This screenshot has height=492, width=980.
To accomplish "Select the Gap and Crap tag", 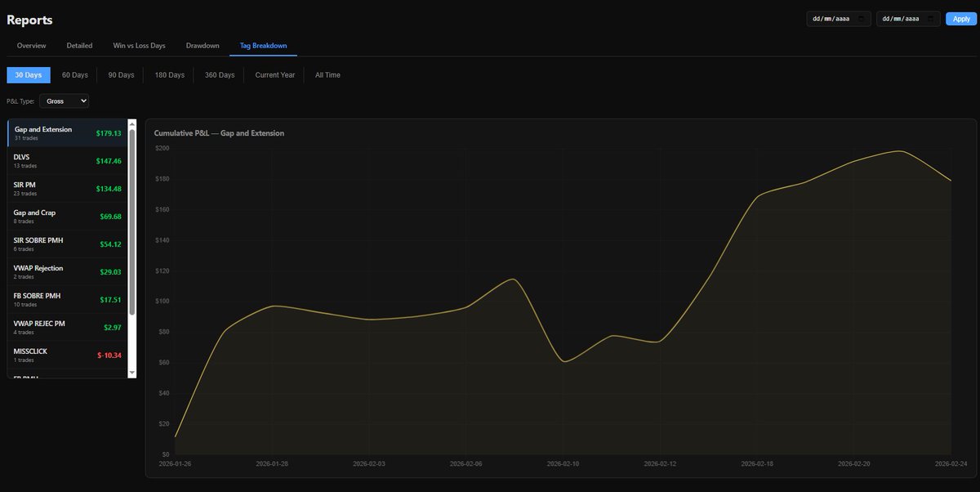I will click(x=68, y=217).
